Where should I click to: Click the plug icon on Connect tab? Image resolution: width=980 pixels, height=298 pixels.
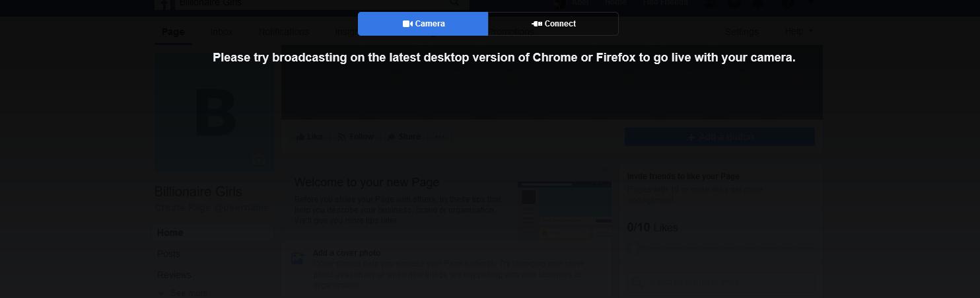tap(537, 24)
